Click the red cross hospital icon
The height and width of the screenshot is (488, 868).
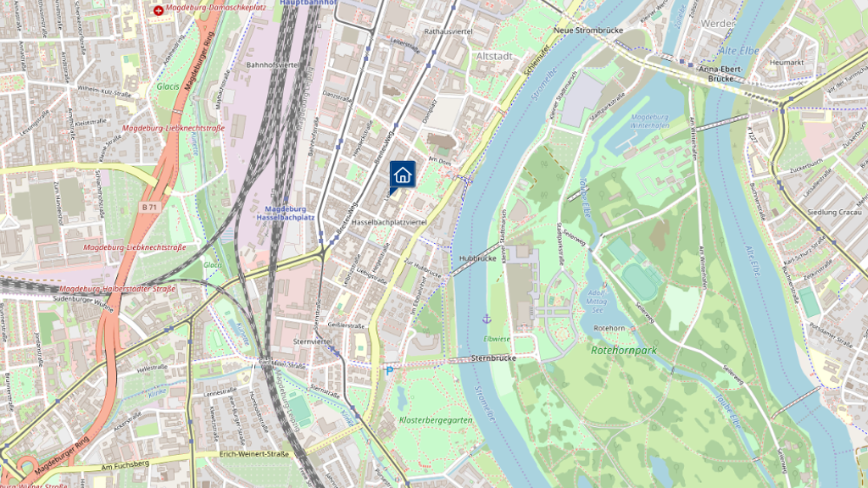pyautogui.click(x=159, y=10)
